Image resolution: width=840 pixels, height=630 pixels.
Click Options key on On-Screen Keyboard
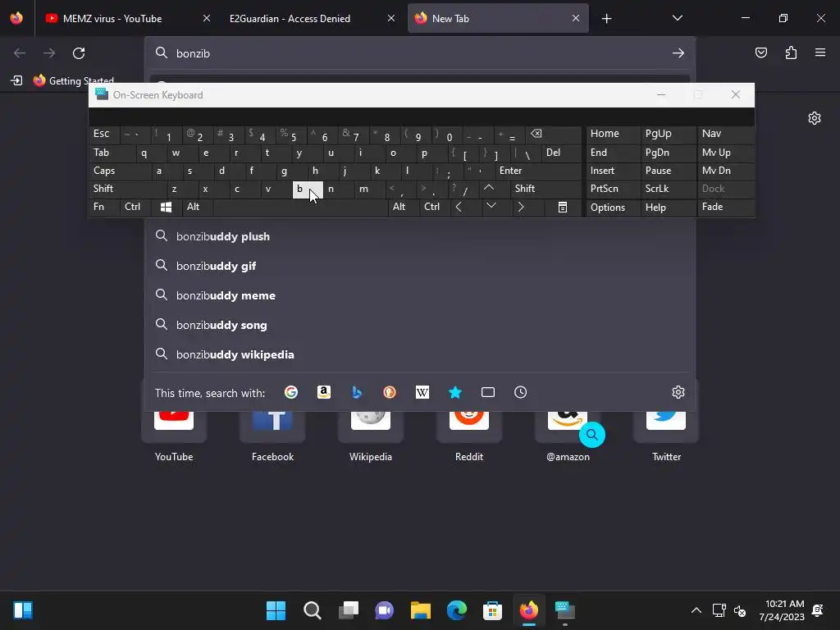613,207
